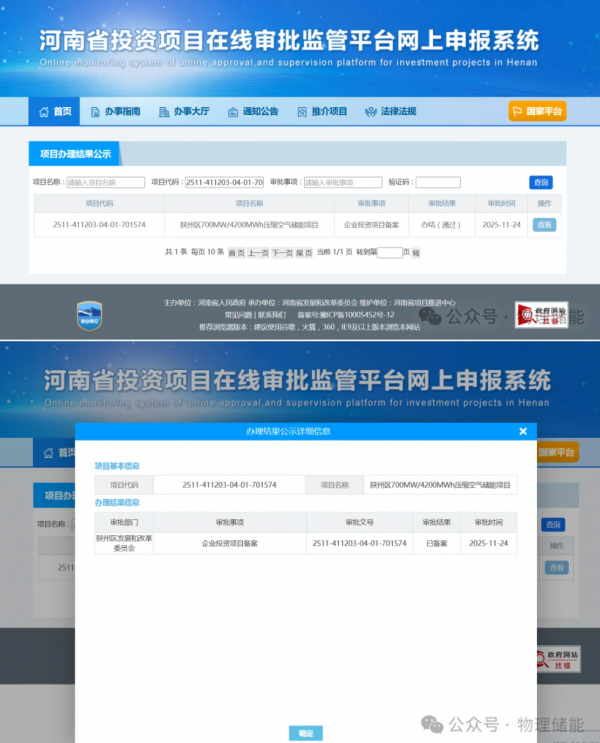Click the 通知公告 notice icon
The width and height of the screenshot is (600, 743).
pyautogui.click(x=234, y=111)
